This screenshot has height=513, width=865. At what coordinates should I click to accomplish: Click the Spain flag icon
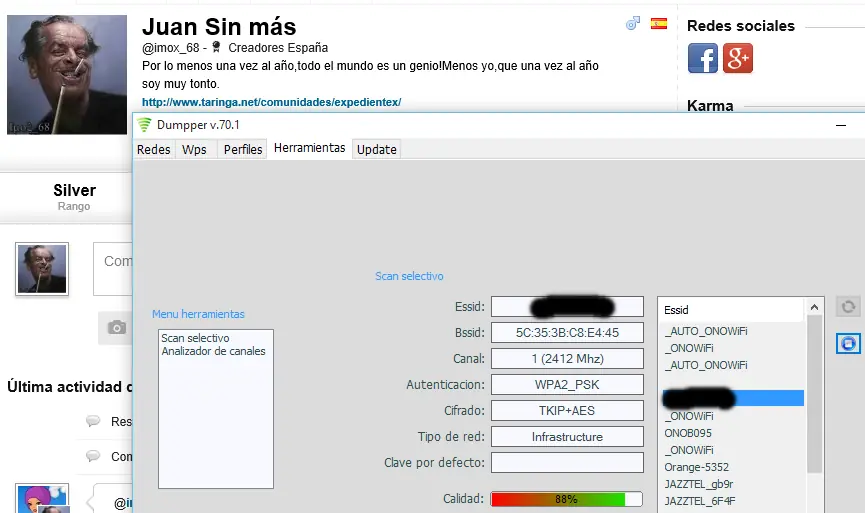pos(659,23)
